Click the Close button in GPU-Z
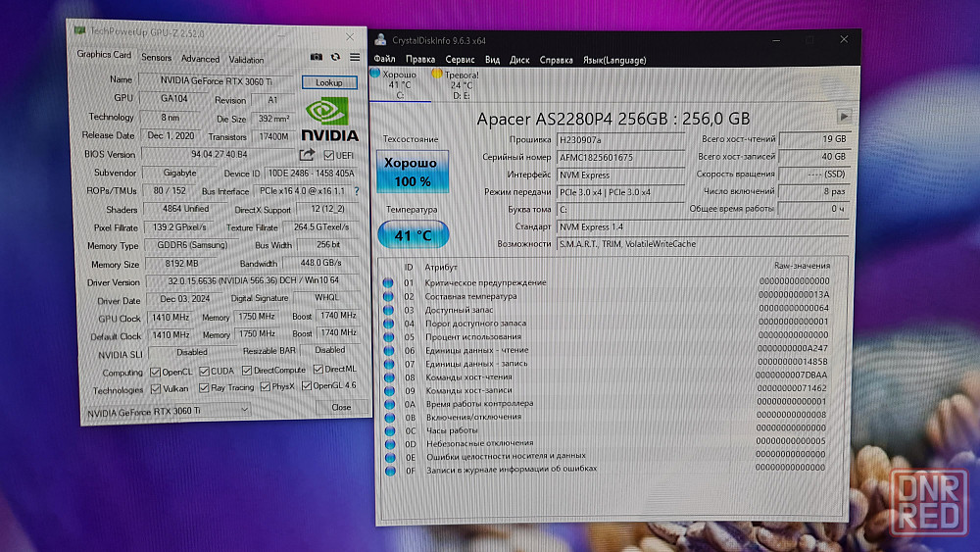This screenshot has width=980, height=552. [340, 407]
